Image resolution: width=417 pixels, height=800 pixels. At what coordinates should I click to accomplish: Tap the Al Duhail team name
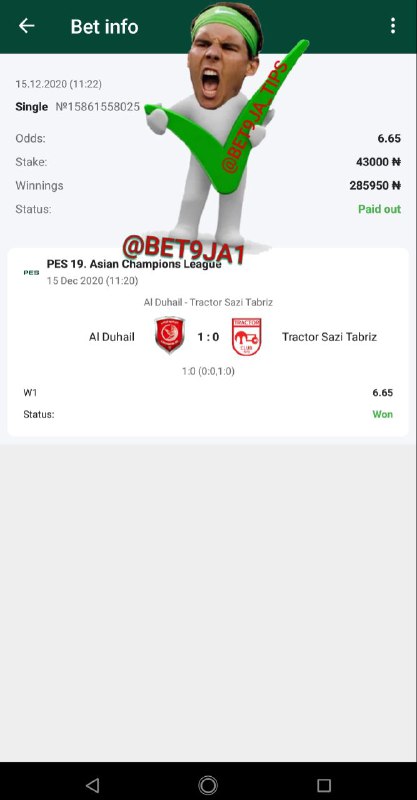pos(112,337)
